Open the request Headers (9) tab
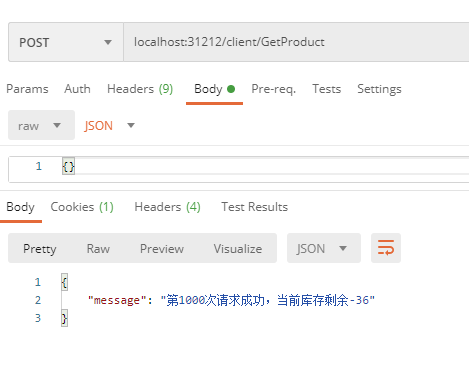 tap(140, 89)
